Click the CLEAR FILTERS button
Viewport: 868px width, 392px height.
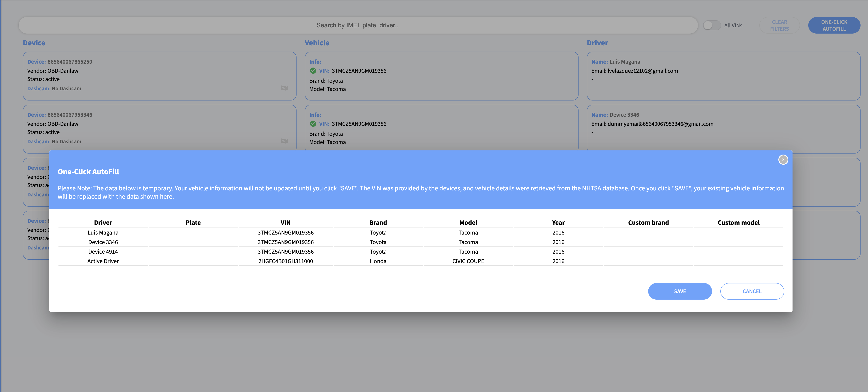pyautogui.click(x=779, y=25)
